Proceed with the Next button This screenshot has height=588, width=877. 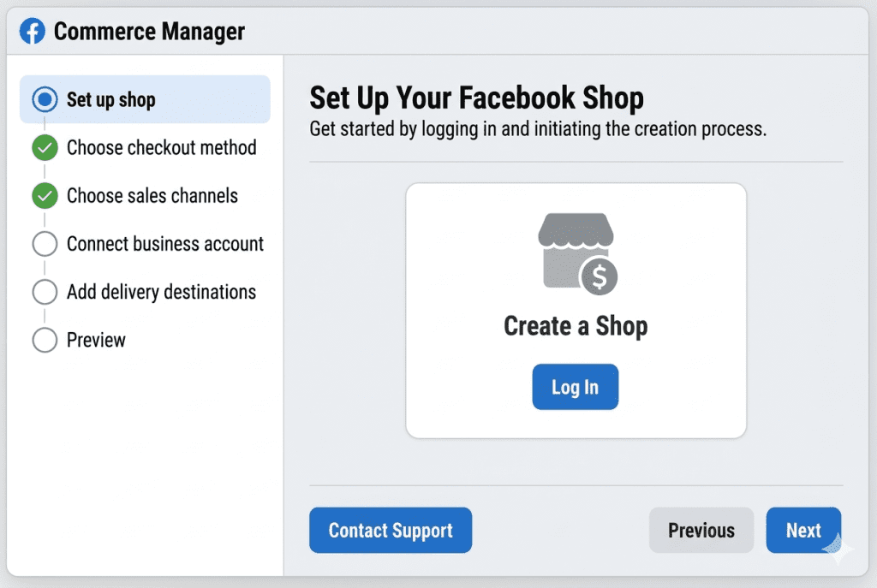(x=803, y=530)
